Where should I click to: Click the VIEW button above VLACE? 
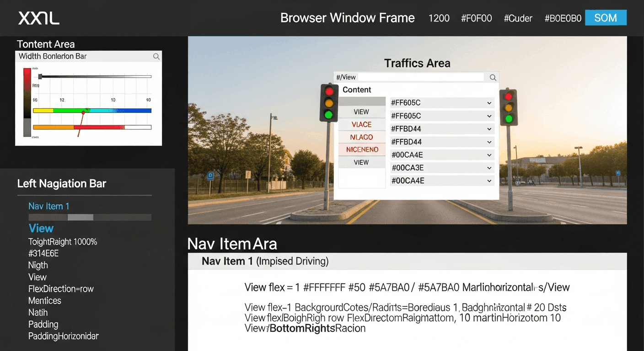(x=361, y=112)
